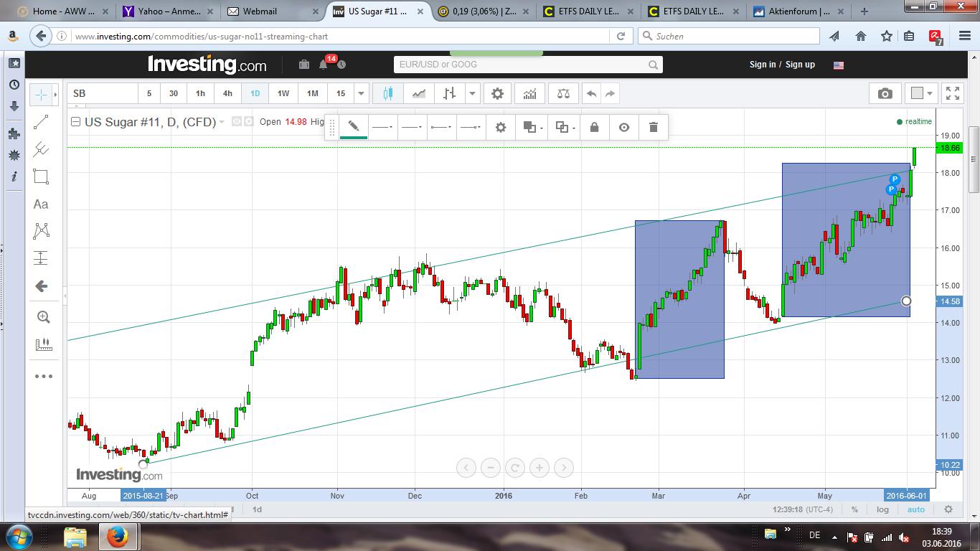Take a chart snapshot with camera
Viewport: 980px width, 551px height.
885,93
